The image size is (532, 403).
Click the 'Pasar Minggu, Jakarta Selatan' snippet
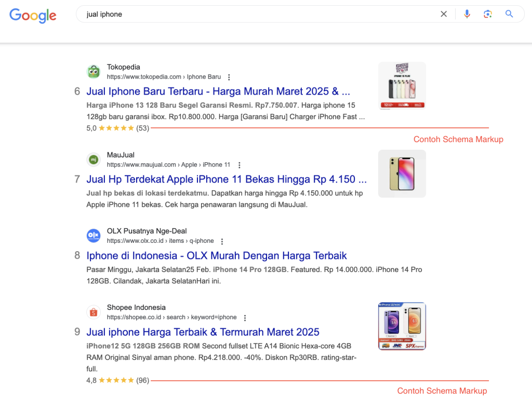(x=254, y=276)
